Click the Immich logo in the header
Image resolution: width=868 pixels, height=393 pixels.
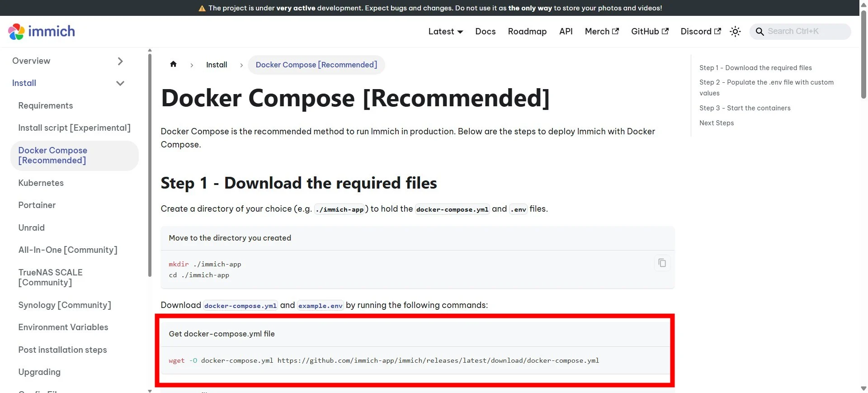click(x=42, y=31)
